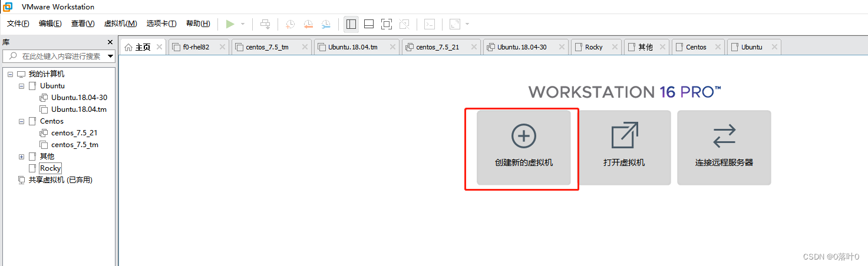Select centos_7.5_tm in library tree
868x266 pixels.
point(74,145)
